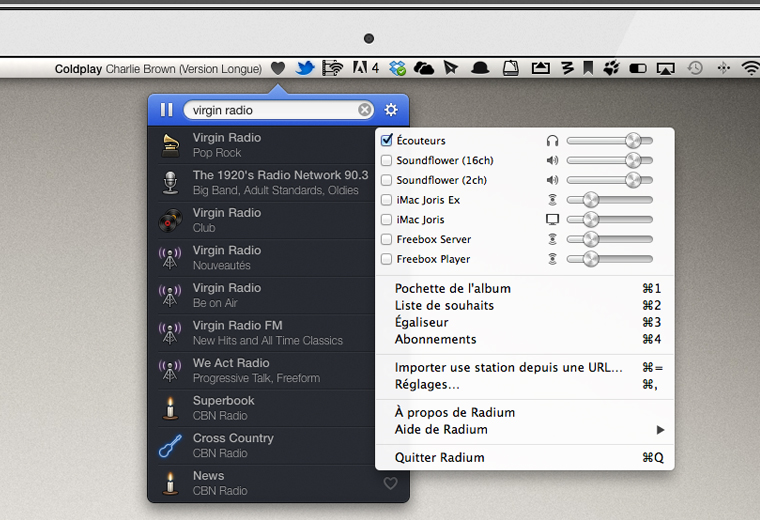Open the Abonnements menu item

525,339
